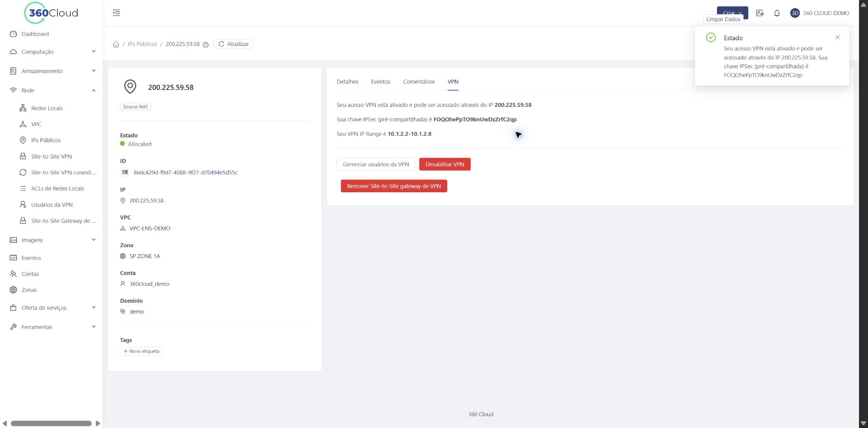Navigate to VPC in the sidebar
The image size is (868, 428).
pyautogui.click(x=36, y=124)
